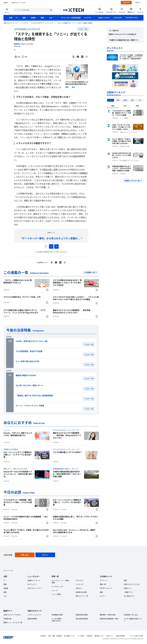Share on X from top share bar

(x=73, y=57)
